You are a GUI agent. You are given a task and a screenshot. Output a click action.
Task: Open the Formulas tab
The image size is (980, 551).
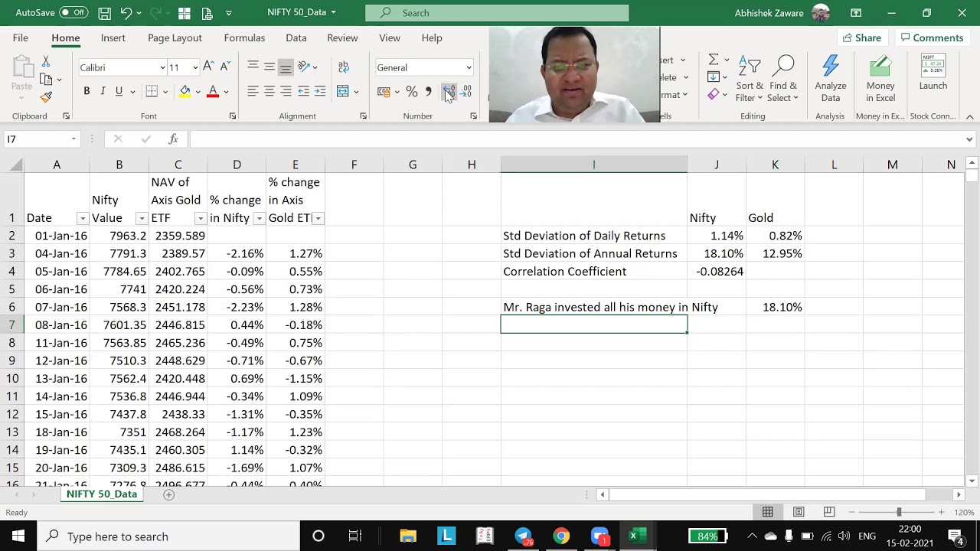244,37
